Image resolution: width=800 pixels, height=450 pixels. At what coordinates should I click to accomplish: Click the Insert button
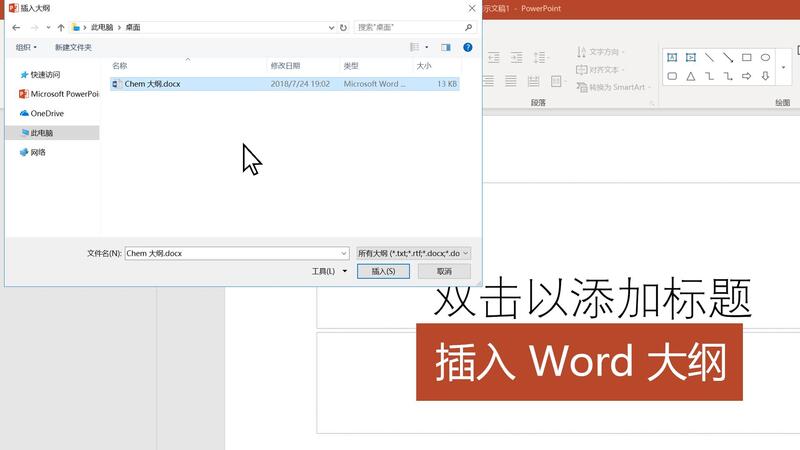point(383,271)
